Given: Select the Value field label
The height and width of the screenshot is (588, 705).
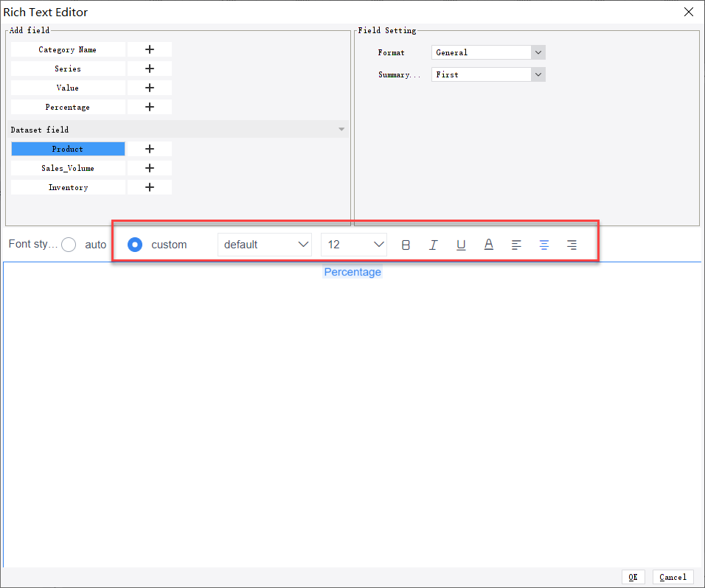Looking at the screenshot, I should pyautogui.click(x=68, y=88).
